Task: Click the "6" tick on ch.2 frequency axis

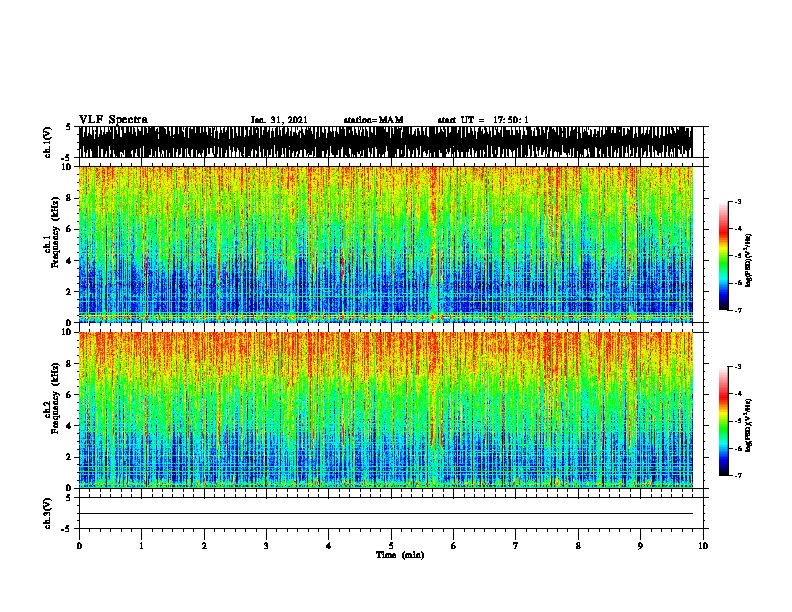Action: pyautogui.click(x=69, y=395)
